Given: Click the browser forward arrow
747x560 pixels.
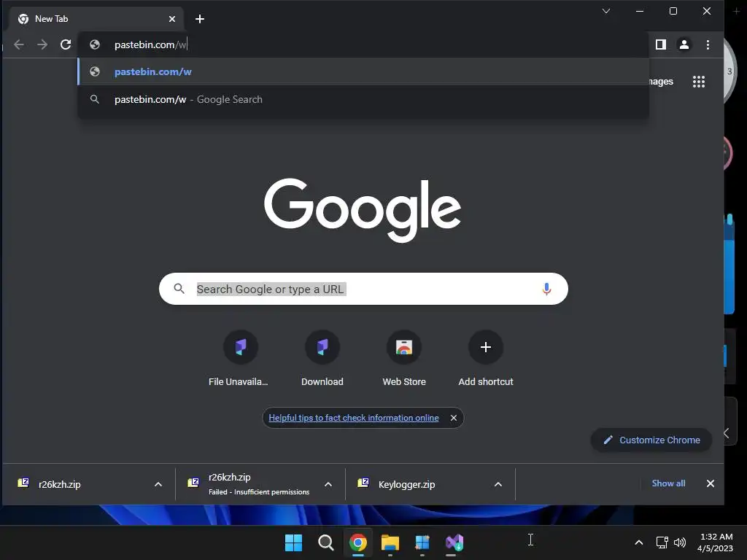Looking at the screenshot, I should point(42,44).
